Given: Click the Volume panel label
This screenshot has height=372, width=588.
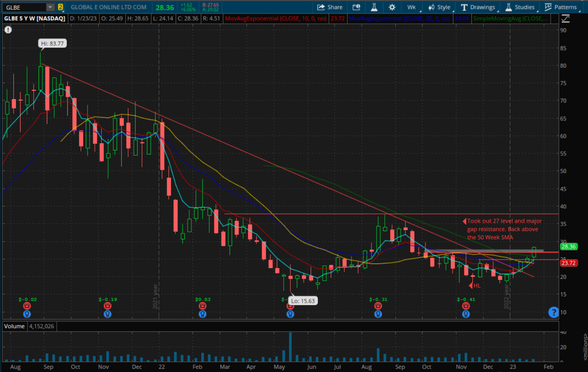Looking at the screenshot, I should point(14,326).
